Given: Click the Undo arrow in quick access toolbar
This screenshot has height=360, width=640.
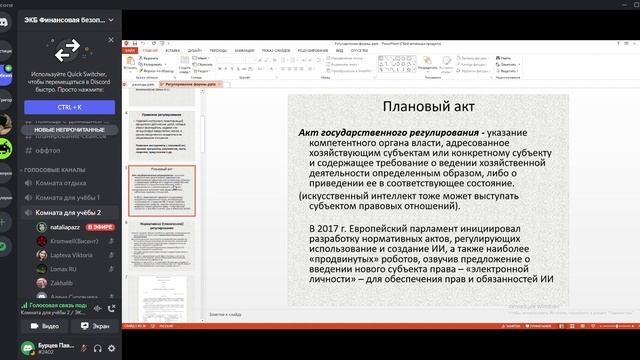Looking at the screenshot, I should (x=143, y=43).
